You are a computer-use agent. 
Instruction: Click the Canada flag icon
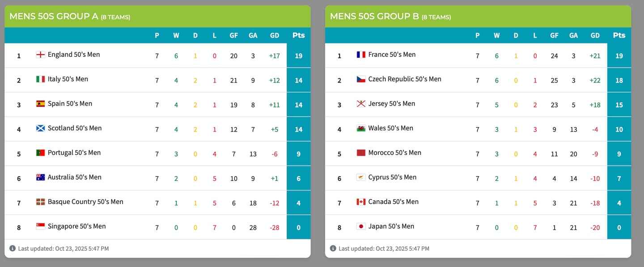coord(361,202)
